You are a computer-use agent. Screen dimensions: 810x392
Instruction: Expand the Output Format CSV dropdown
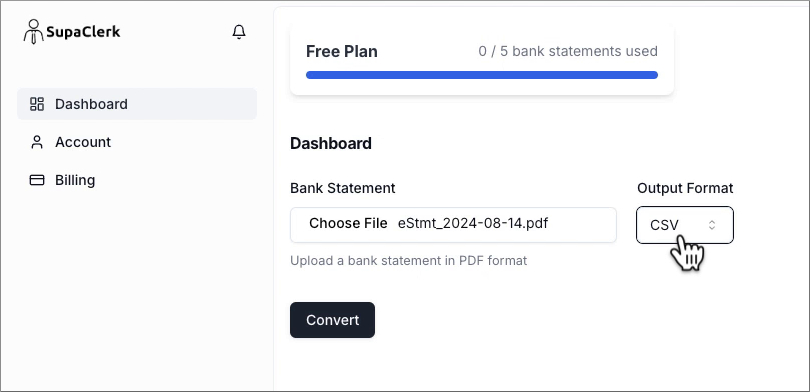[x=685, y=225]
